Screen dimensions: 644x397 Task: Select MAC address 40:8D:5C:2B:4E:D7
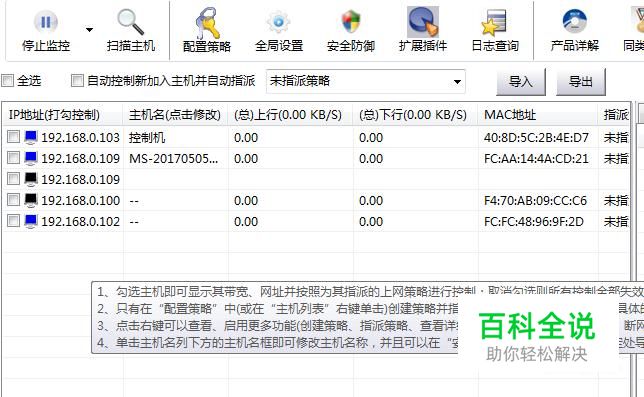coord(536,138)
